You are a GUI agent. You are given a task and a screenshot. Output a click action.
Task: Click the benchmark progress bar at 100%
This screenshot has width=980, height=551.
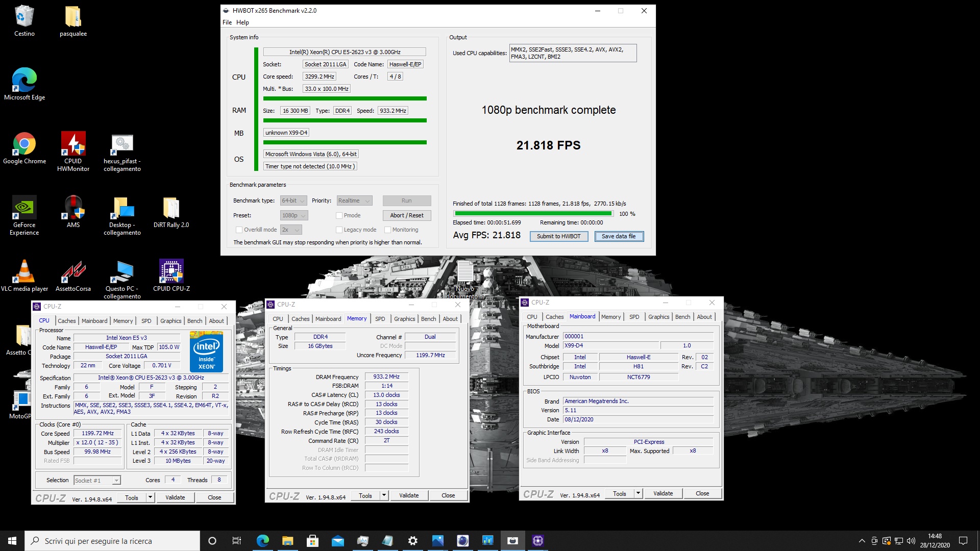533,214
